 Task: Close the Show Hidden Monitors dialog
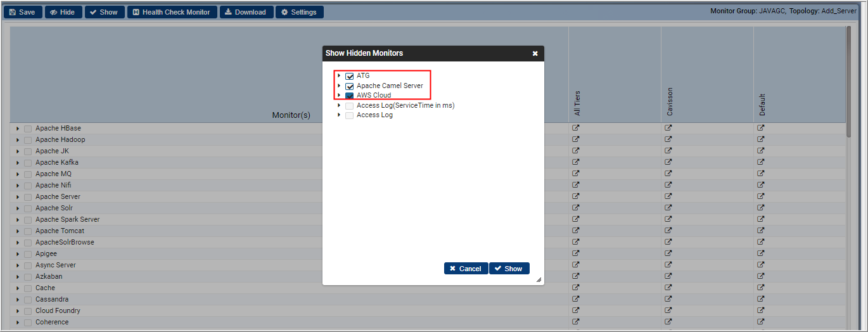535,54
